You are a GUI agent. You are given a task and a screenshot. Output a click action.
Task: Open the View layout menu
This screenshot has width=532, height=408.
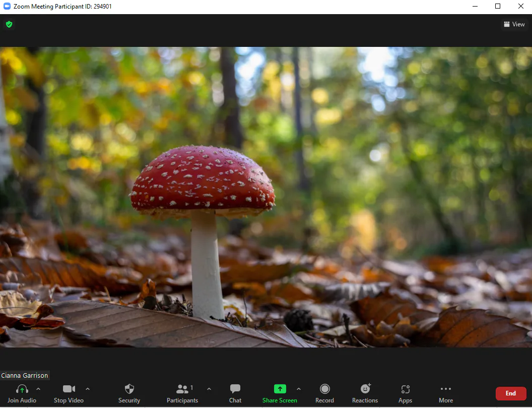tap(514, 24)
